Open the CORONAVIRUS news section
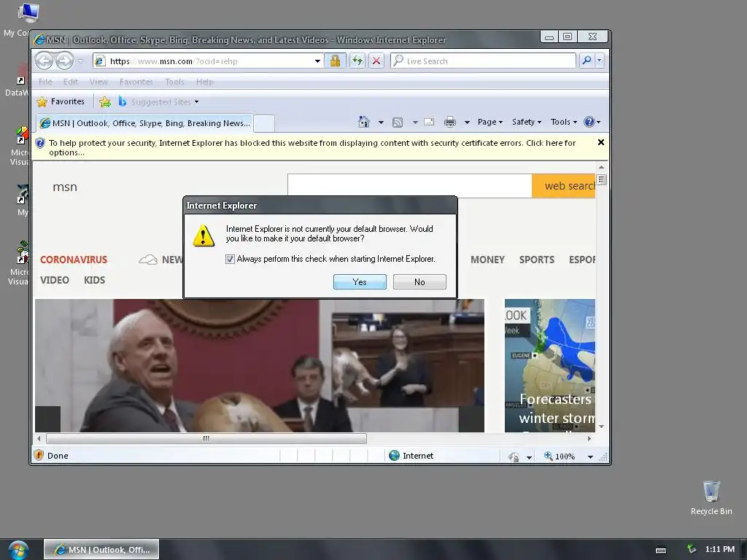This screenshot has height=560, width=747. click(x=74, y=260)
